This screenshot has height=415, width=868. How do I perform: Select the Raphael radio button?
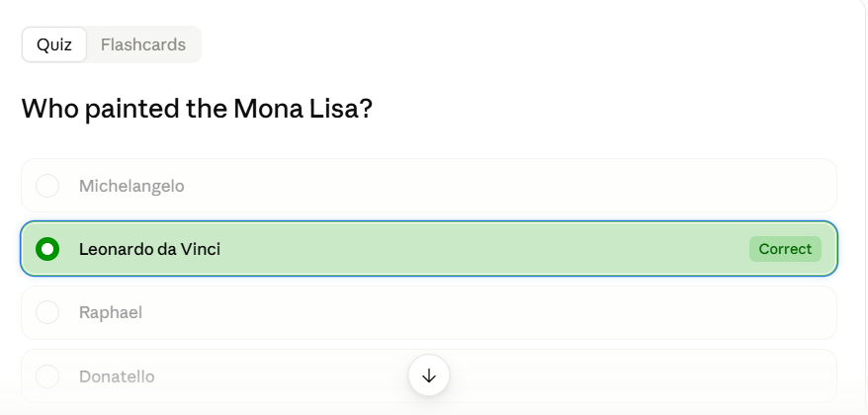(47, 312)
